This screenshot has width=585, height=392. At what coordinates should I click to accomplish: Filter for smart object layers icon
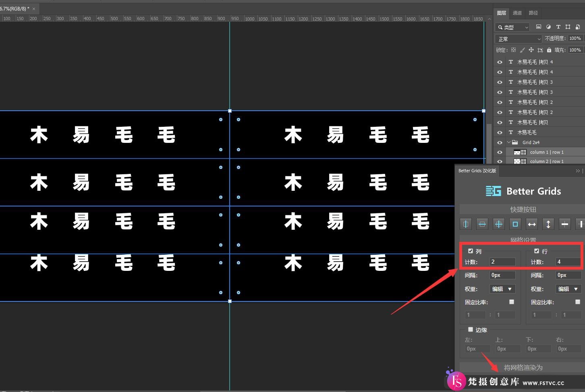(578, 27)
